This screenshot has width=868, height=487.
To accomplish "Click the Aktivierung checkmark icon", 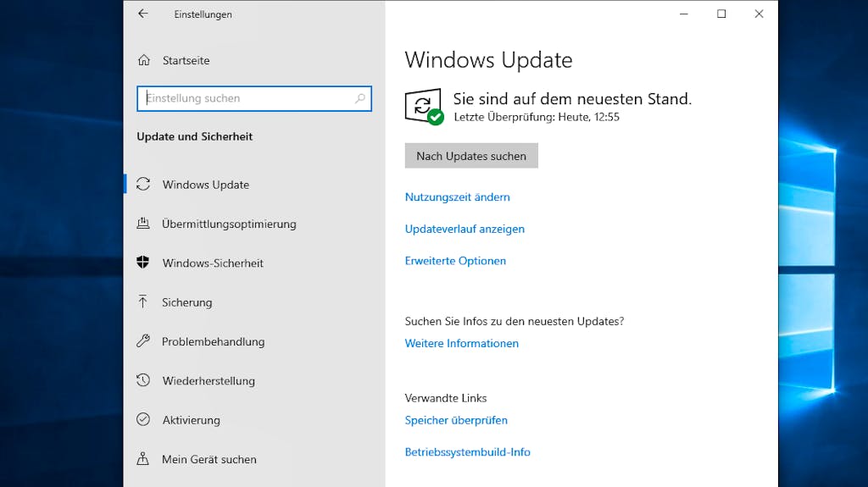I will click(143, 419).
